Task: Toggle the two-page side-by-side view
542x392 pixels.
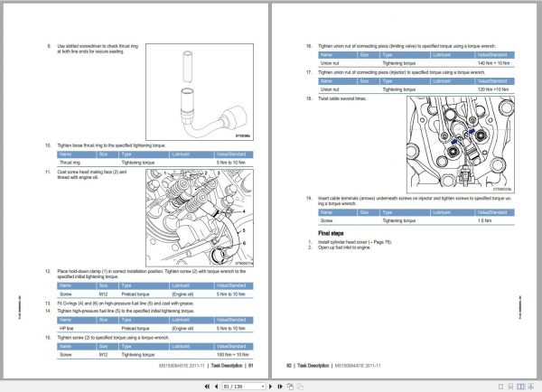Action: coord(520,387)
